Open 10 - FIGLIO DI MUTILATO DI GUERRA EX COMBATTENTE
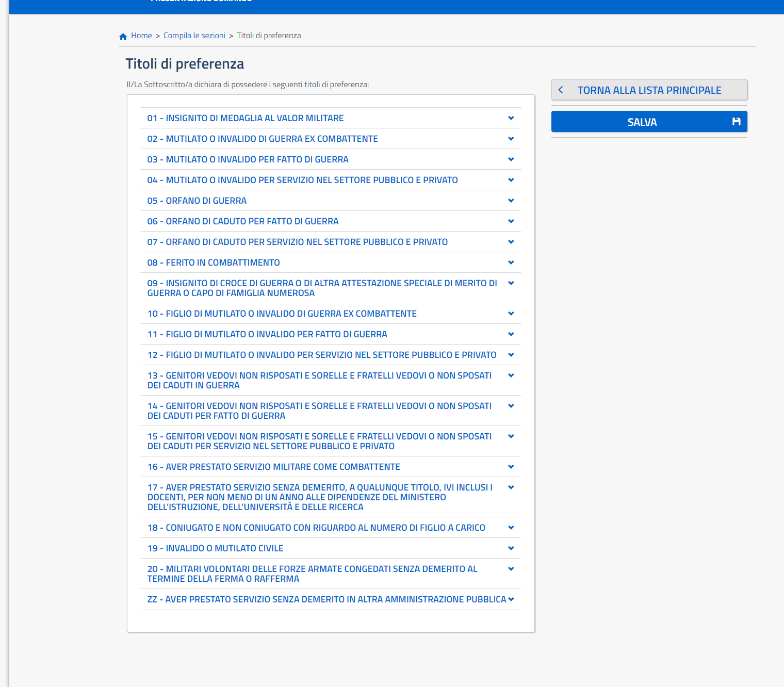This screenshot has width=784, height=687. point(282,314)
